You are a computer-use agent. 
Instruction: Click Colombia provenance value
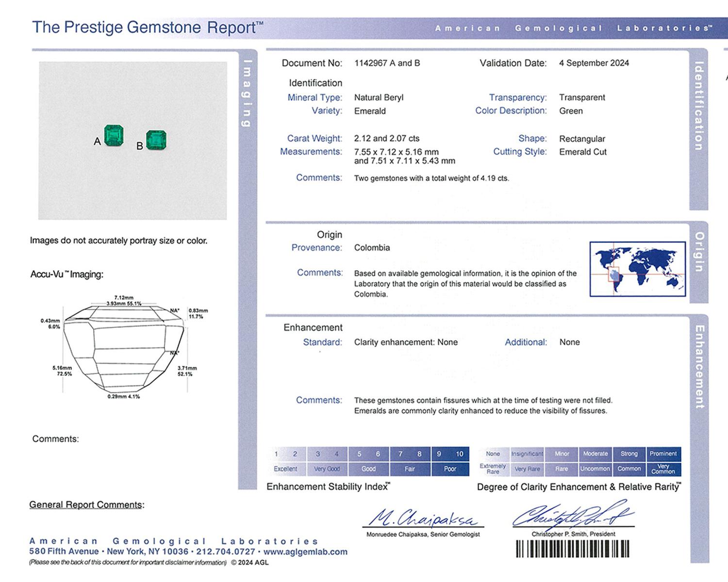[372, 248]
